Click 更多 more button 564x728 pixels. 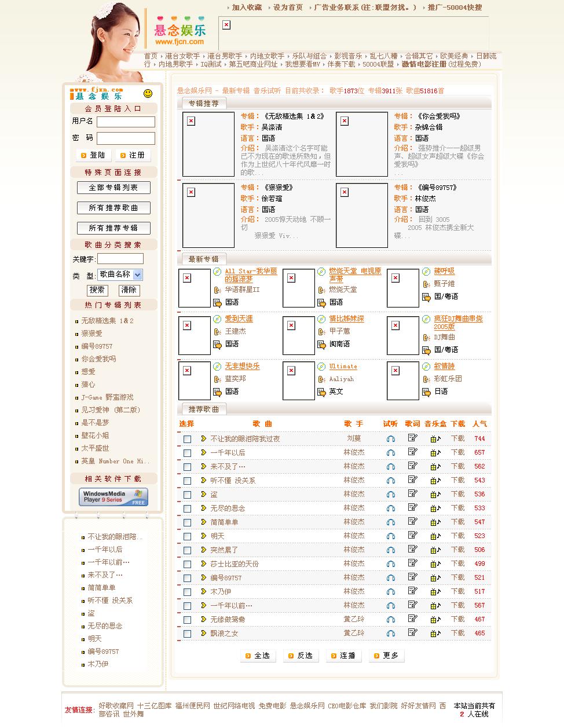[x=386, y=656]
